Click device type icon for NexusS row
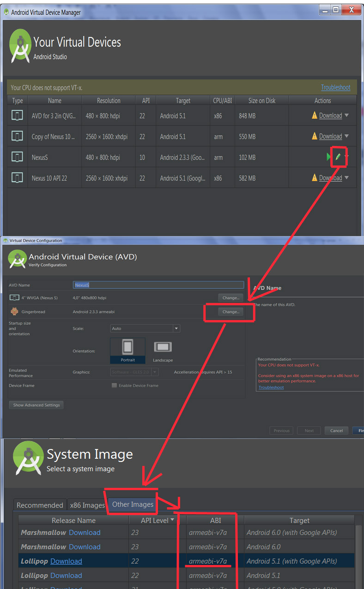The height and width of the screenshot is (589, 364). [x=17, y=158]
